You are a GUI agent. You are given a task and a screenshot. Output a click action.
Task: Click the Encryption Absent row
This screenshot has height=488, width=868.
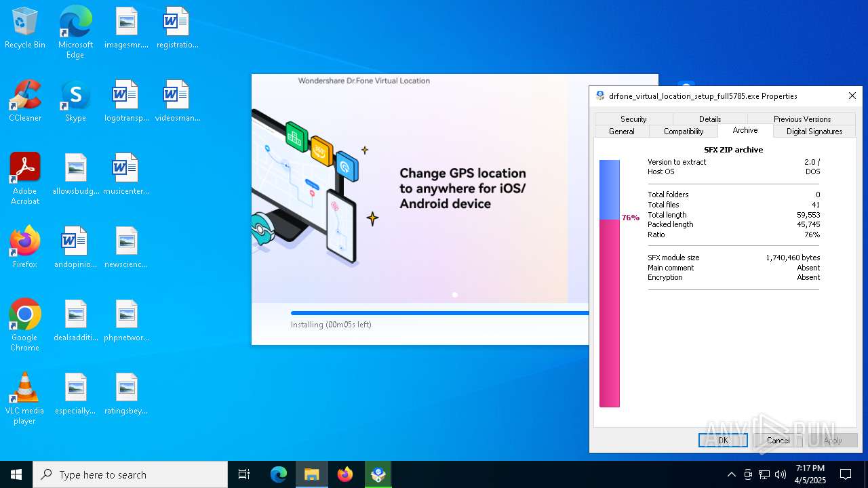[x=734, y=277]
